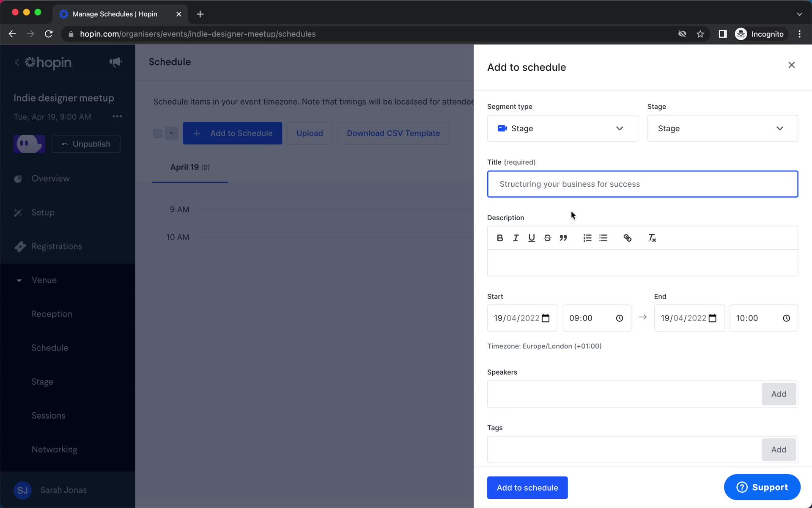Insert a numbered list in the description

click(x=587, y=238)
